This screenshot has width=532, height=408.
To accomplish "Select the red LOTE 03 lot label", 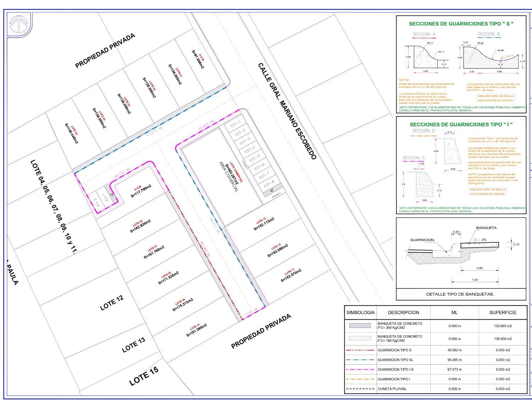I will coord(128,100).
